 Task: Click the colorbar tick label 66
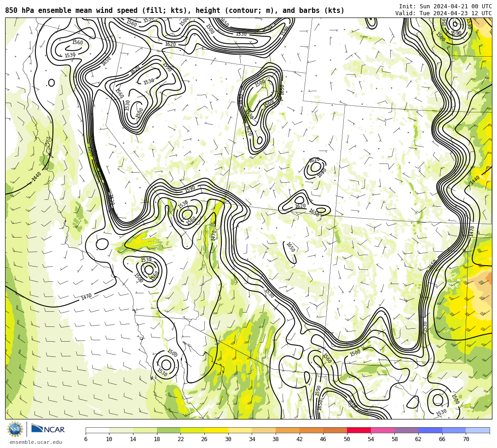pyautogui.click(x=442, y=439)
